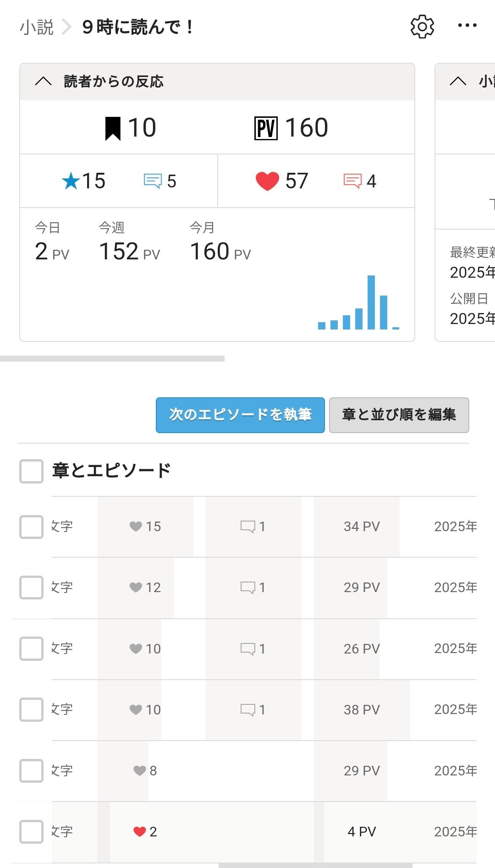Check the episode row with 34 PV

click(31, 527)
